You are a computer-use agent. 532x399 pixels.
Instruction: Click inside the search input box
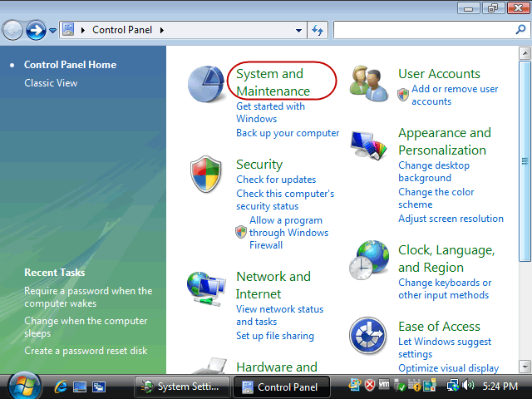point(424,30)
